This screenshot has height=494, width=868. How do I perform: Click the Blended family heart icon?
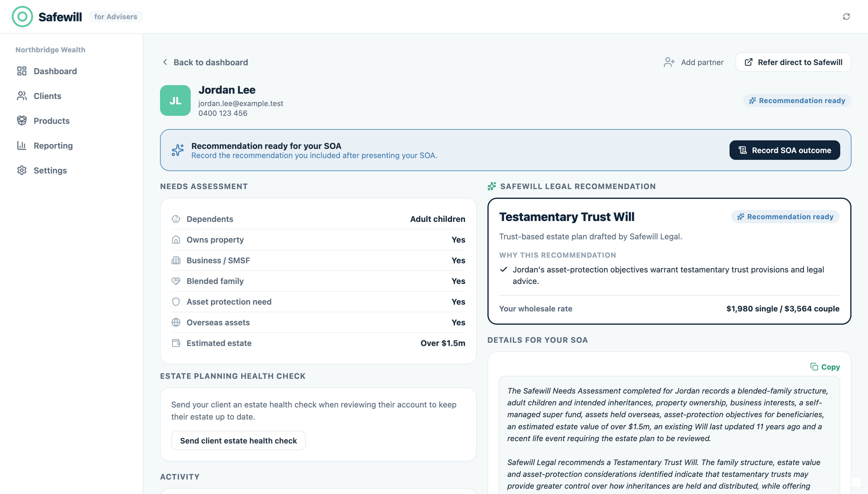(x=176, y=281)
